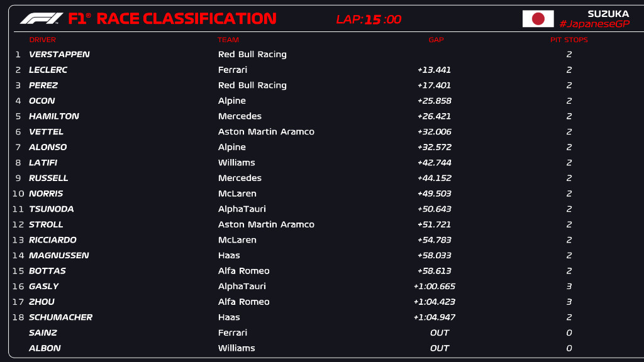Click the Japan flag icon

coord(538,19)
